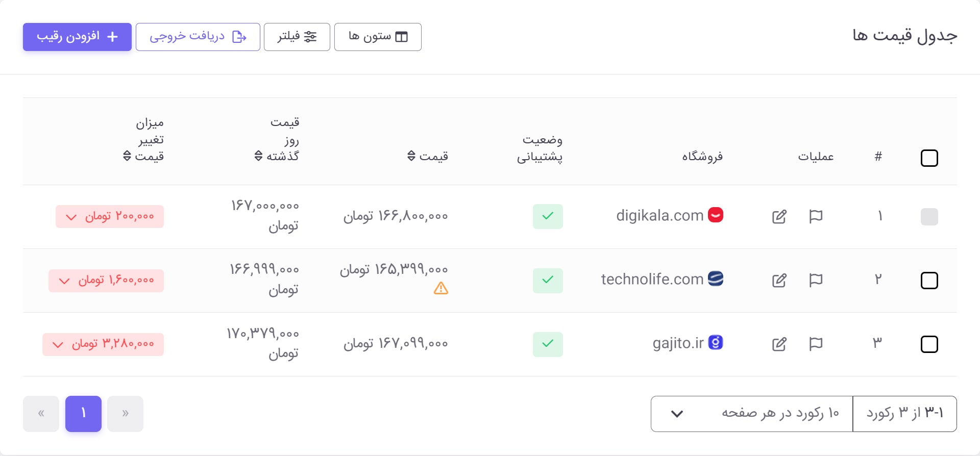
Task: Click the columns icon on ستون ها button
Action: tap(402, 36)
